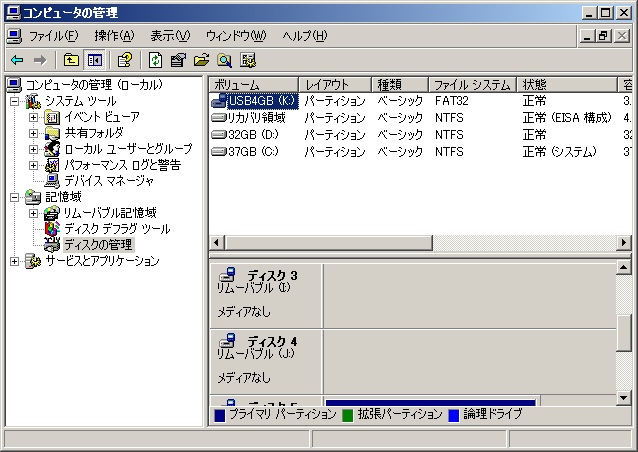The width and height of the screenshot is (638, 452).
Task: Click the 共有フォルダ folder icon
Action: pos(52,133)
